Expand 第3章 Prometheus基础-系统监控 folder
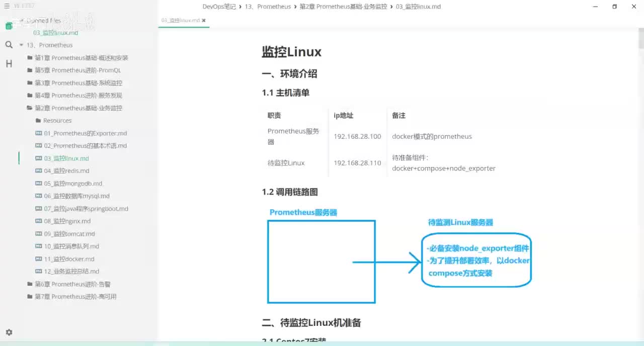The width and height of the screenshot is (644, 346). click(x=74, y=83)
